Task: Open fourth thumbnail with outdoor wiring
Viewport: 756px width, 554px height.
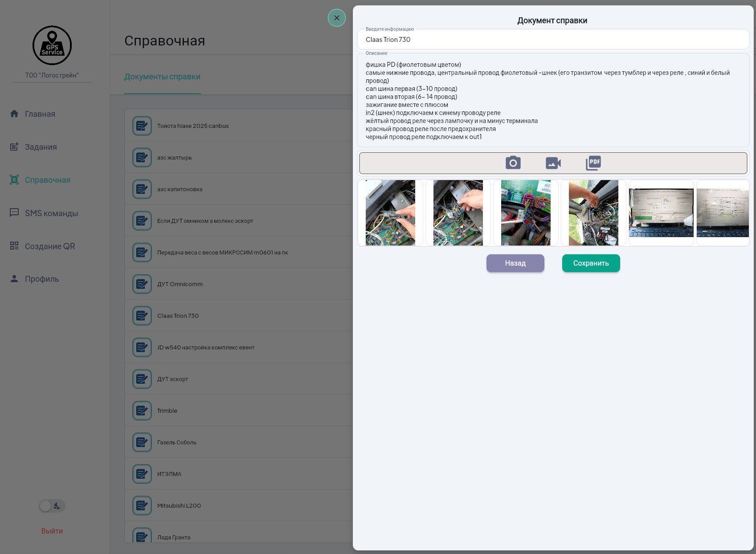Action: [x=593, y=213]
